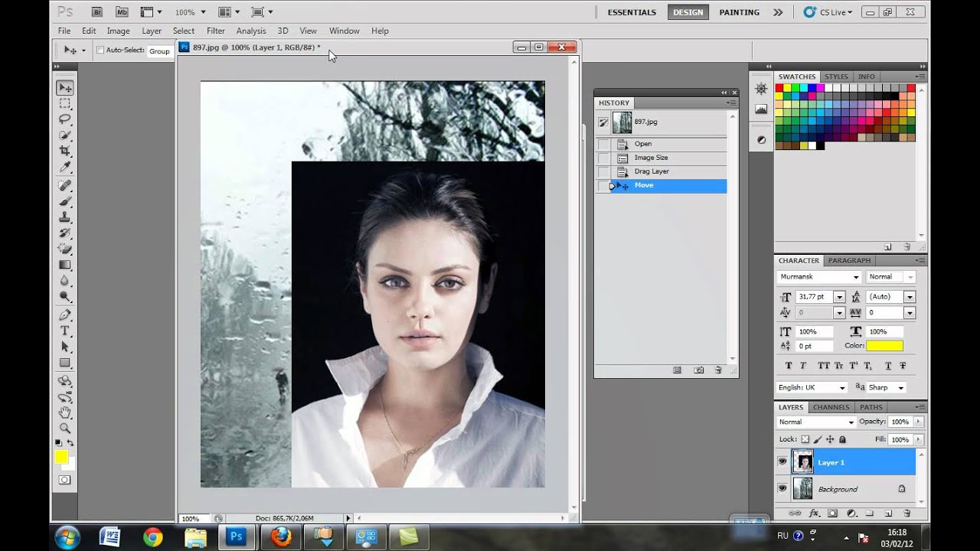Open the Fill slider arrow

pyautogui.click(x=918, y=439)
